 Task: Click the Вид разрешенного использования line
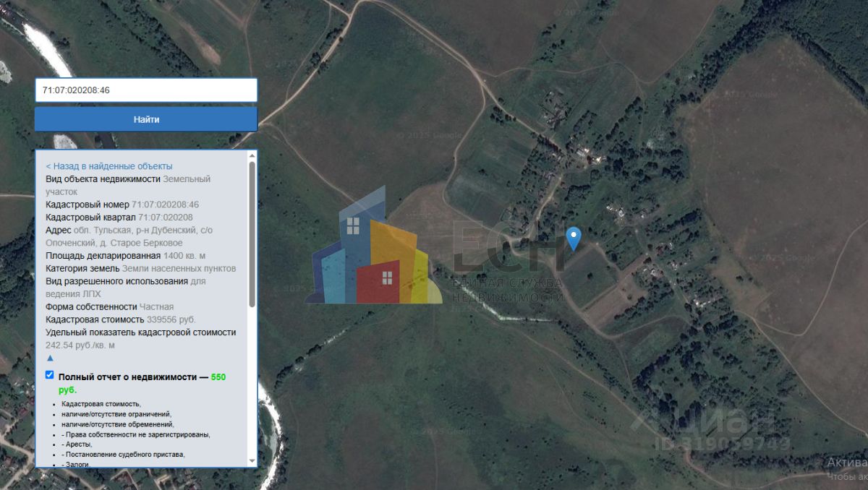126,287
